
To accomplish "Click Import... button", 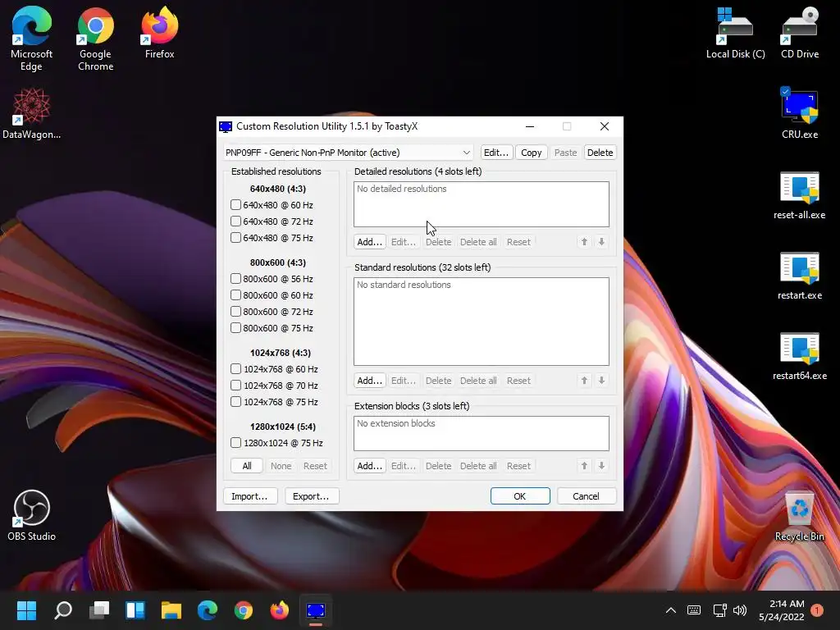I will 249,496.
